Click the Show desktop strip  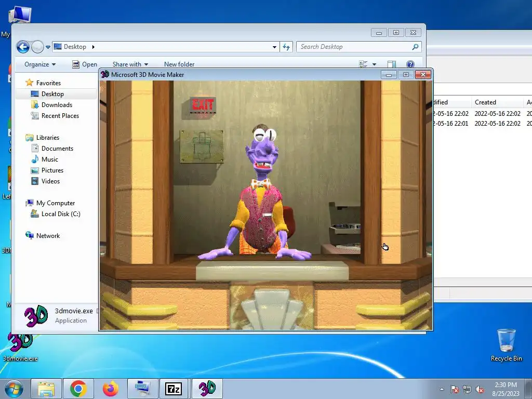[528, 389]
